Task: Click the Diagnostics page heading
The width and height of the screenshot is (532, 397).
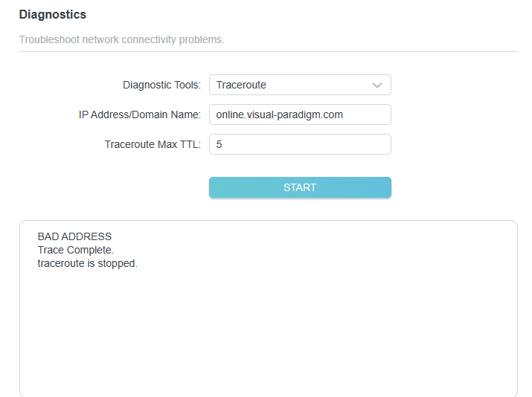Action: pyautogui.click(x=52, y=15)
